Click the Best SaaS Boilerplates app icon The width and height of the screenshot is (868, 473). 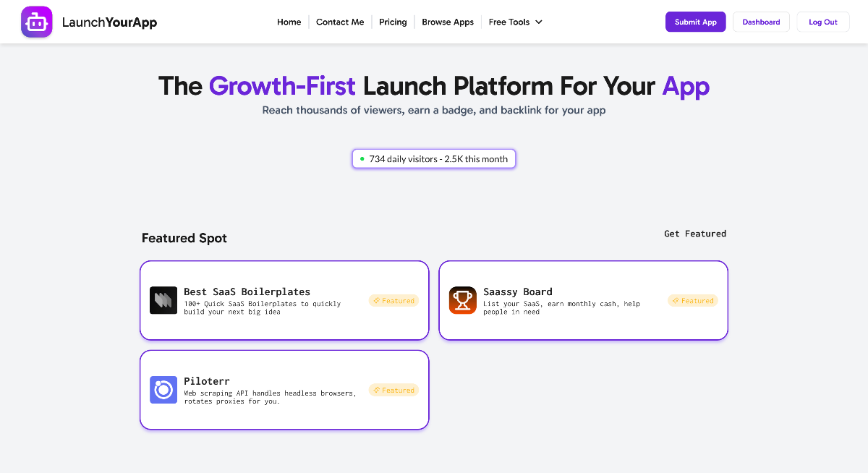163,299
